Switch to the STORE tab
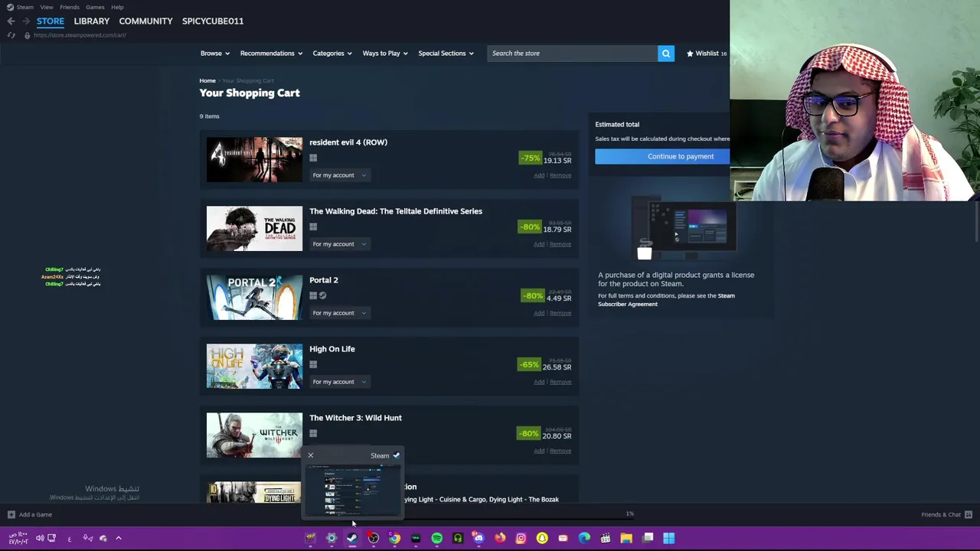 pyautogui.click(x=51, y=21)
